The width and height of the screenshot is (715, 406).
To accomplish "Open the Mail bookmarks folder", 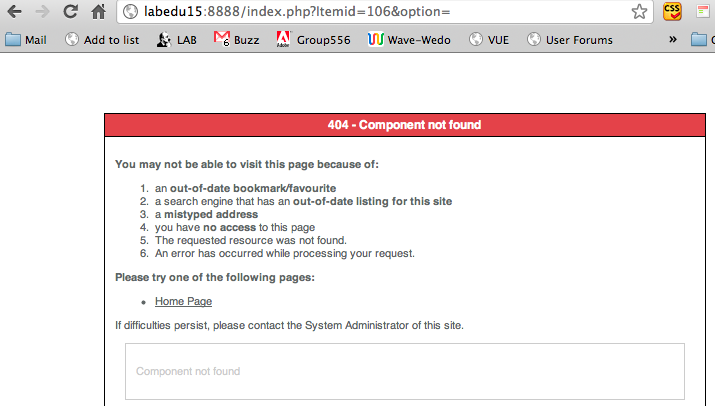I will click(26, 40).
